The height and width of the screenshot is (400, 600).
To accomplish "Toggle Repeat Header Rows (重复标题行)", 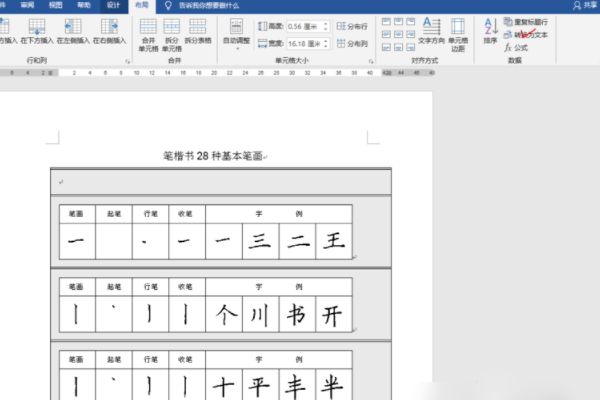I will (x=526, y=22).
